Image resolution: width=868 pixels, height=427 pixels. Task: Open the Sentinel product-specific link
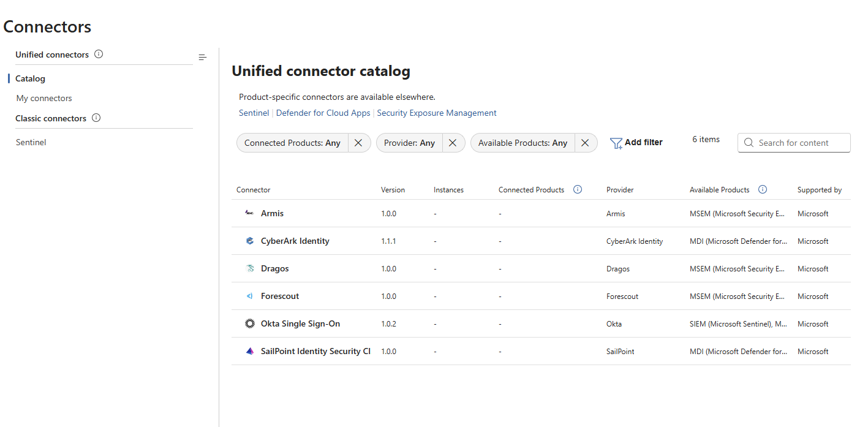tap(254, 113)
